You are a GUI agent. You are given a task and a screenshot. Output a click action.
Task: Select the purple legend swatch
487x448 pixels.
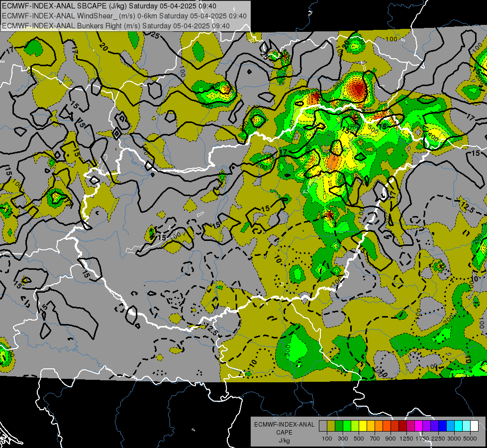427,426
